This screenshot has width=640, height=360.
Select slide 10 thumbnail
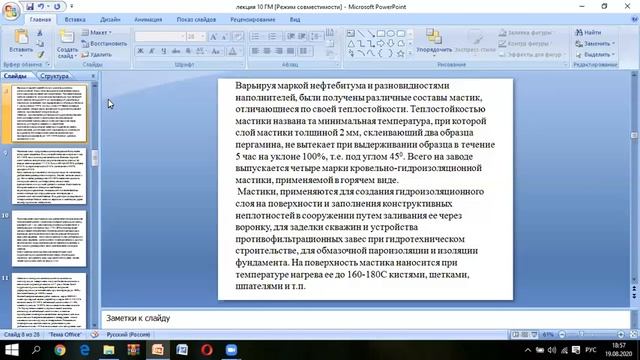tap(49, 238)
